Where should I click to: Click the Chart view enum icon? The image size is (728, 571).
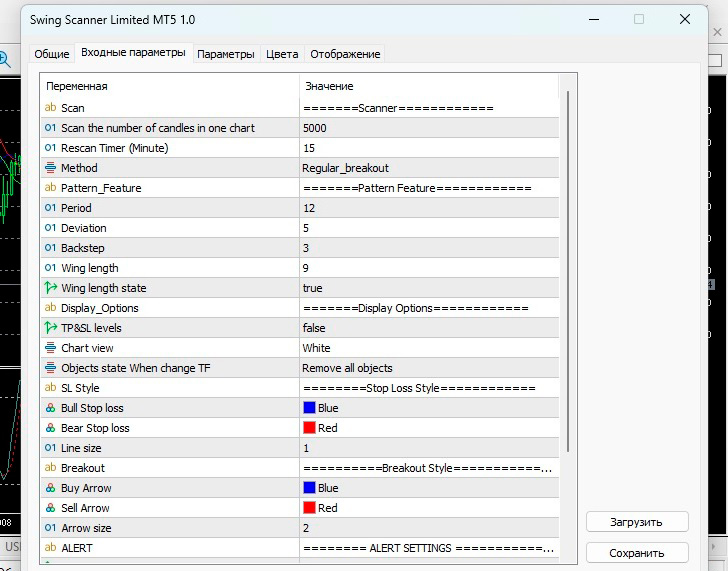click(x=51, y=348)
